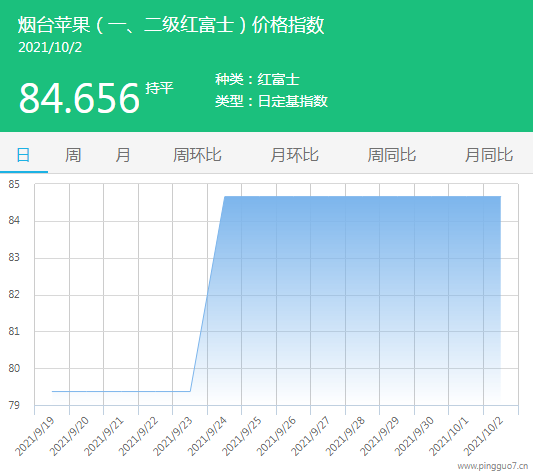Click the 84.656 index value
The image size is (533, 476).
pyautogui.click(x=79, y=99)
